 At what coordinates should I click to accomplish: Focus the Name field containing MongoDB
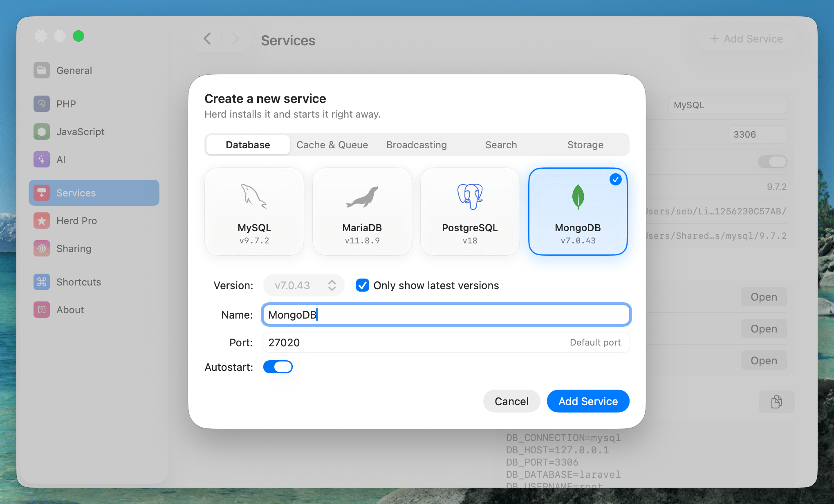click(x=446, y=314)
